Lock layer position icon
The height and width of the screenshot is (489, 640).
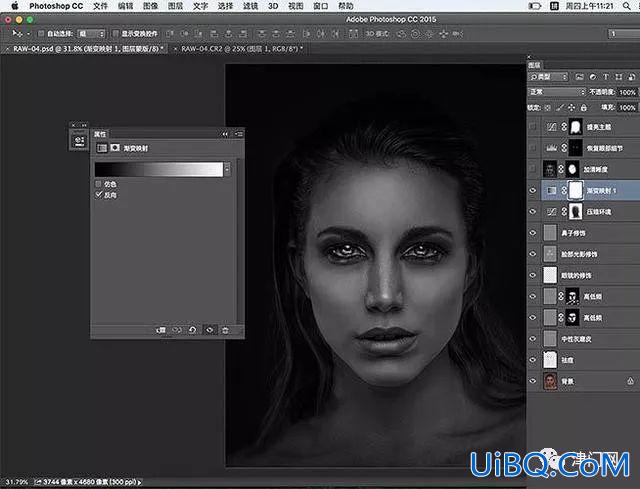click(x=571, y=108)
